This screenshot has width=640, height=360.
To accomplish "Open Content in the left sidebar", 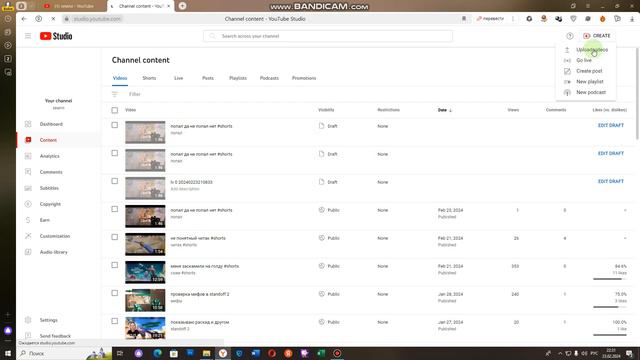I will point(48,140).
